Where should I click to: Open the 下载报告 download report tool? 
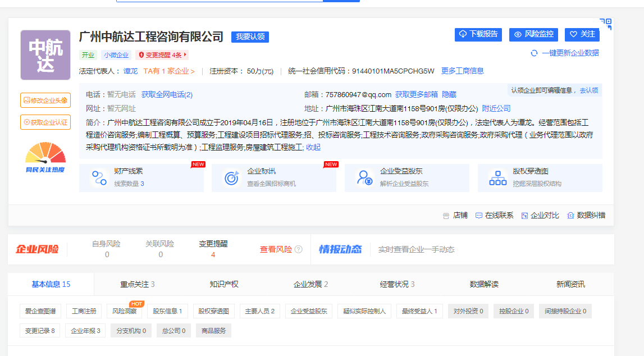pyautogui.click(x=478, y=34)
